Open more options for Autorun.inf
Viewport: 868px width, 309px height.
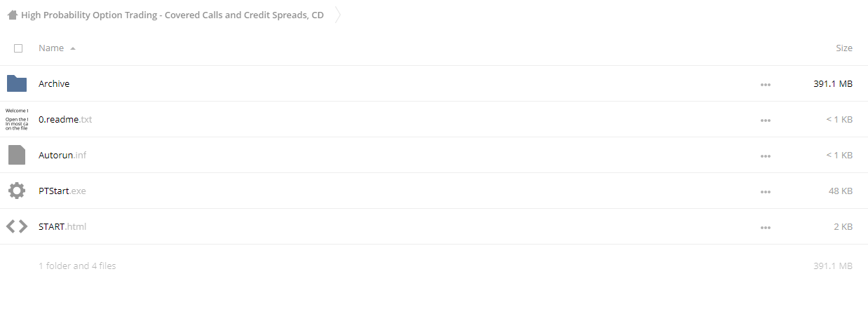pos(765,156)
